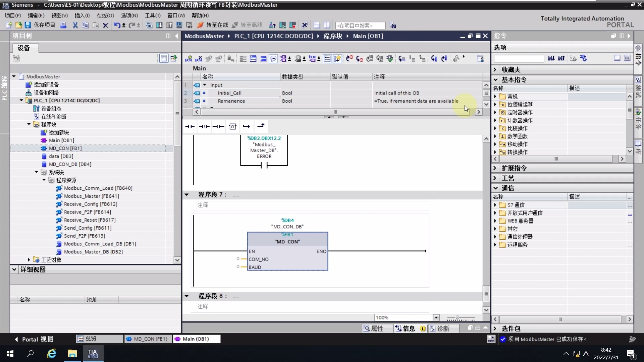
Task: Click the Save project icon
Action: [x=27, y=25]
